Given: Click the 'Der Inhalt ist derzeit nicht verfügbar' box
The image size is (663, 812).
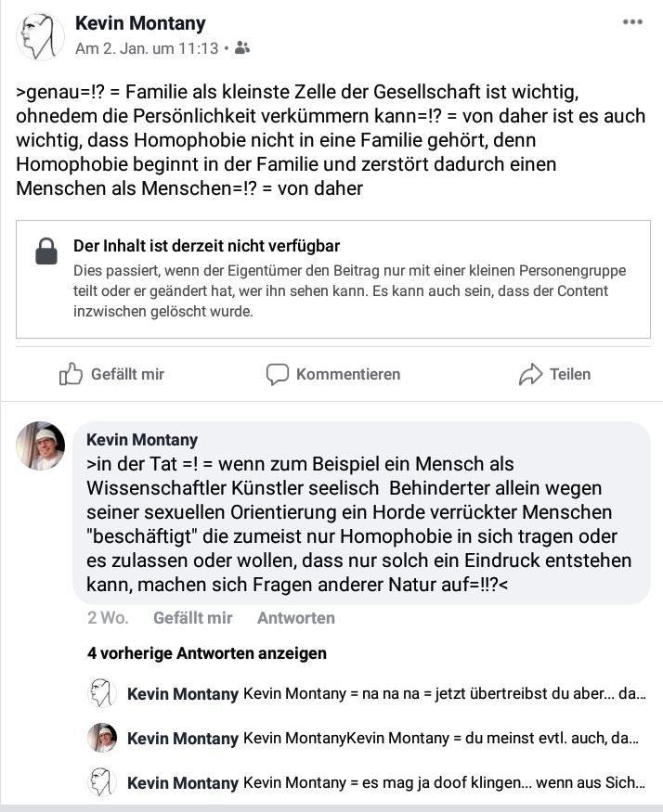Looking at the screenshot, I should (x=333, y=279).
